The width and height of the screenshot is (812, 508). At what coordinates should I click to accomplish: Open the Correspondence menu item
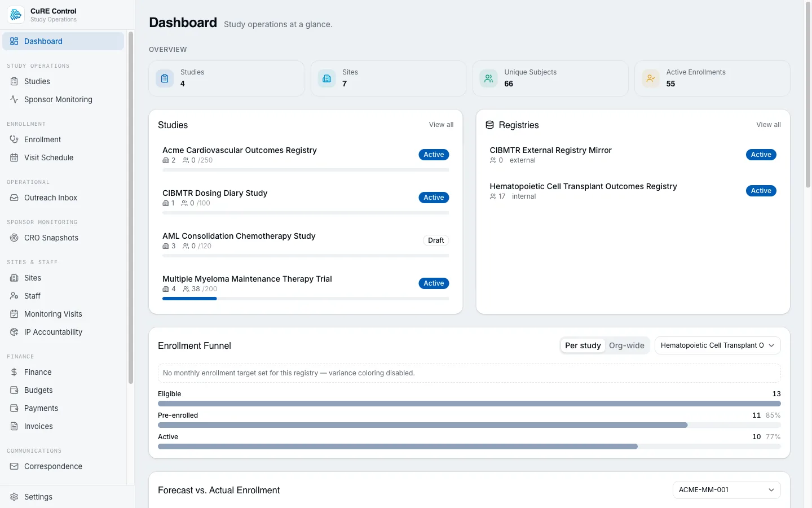[63, 466]
